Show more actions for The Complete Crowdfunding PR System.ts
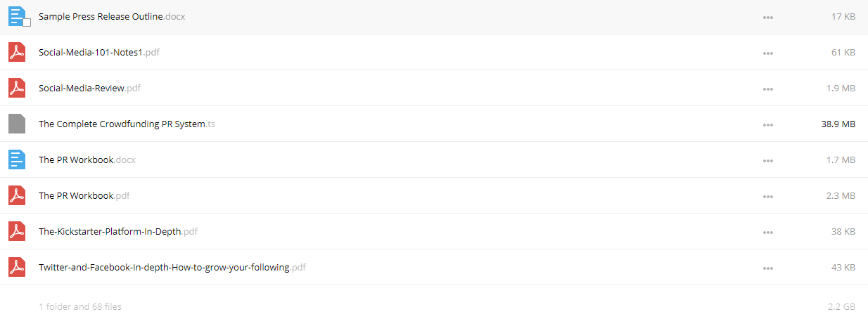 [x=768, y=124]
